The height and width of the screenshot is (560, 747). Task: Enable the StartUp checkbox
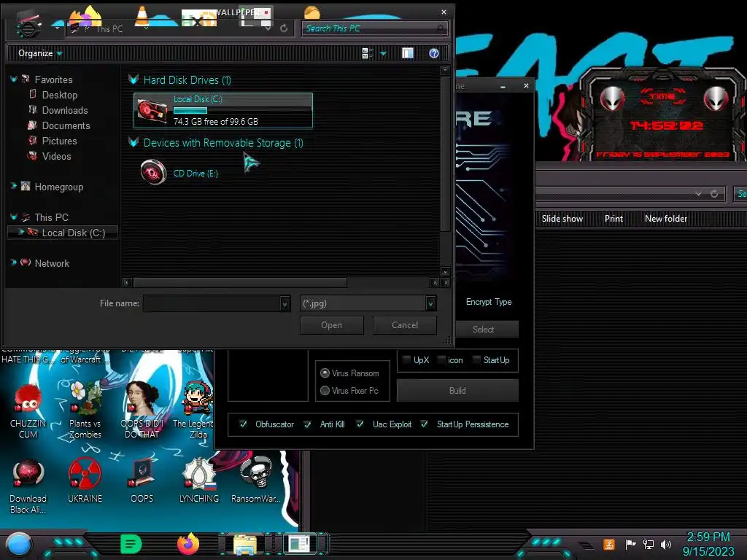(476, 359)
